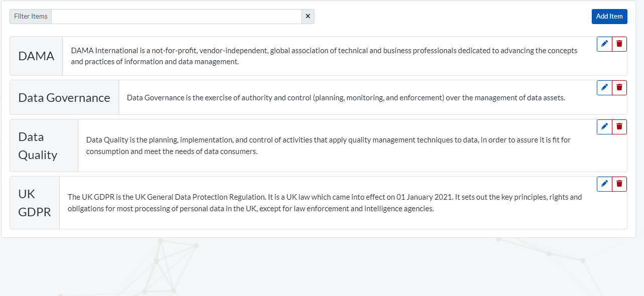The height and width of the screenshot is (296, 644).
Task: Click the UK GDPR description text
Action: click(325, 203)
